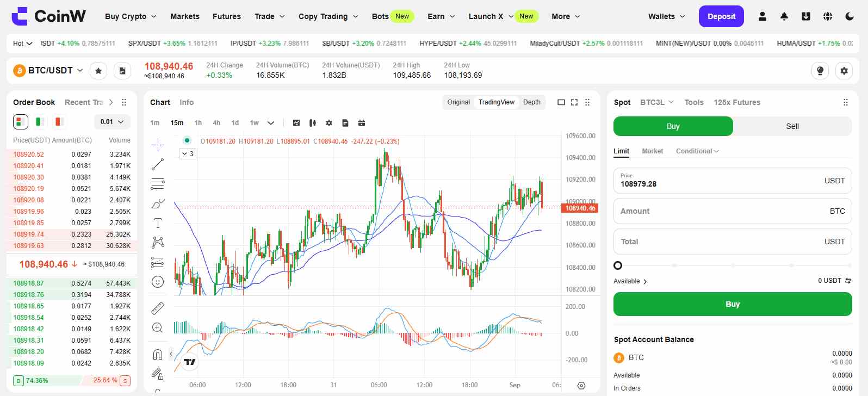
Task: Choose the text annotation tool
Action: (x=158, y=223)
